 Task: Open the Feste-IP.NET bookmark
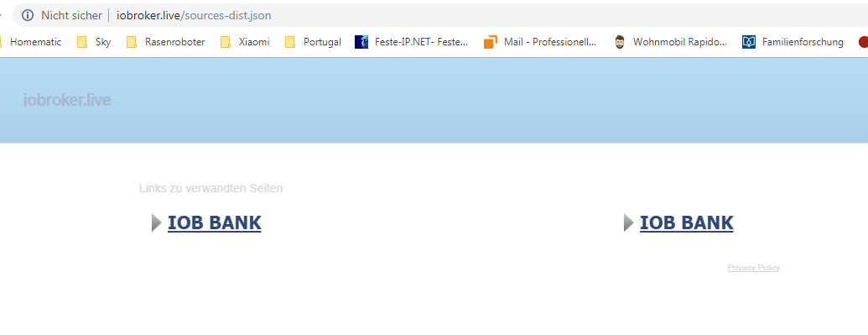(x=411, y=42)
